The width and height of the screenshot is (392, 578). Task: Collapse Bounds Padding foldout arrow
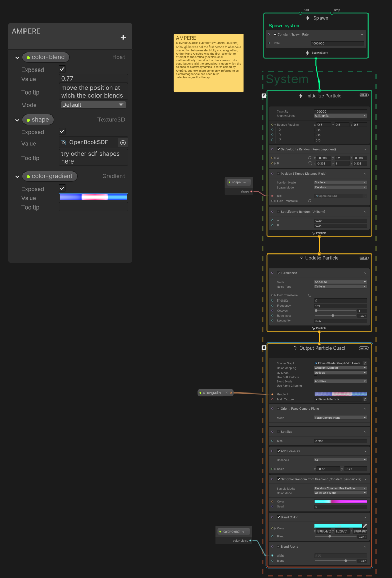click(x=275, y=125)
